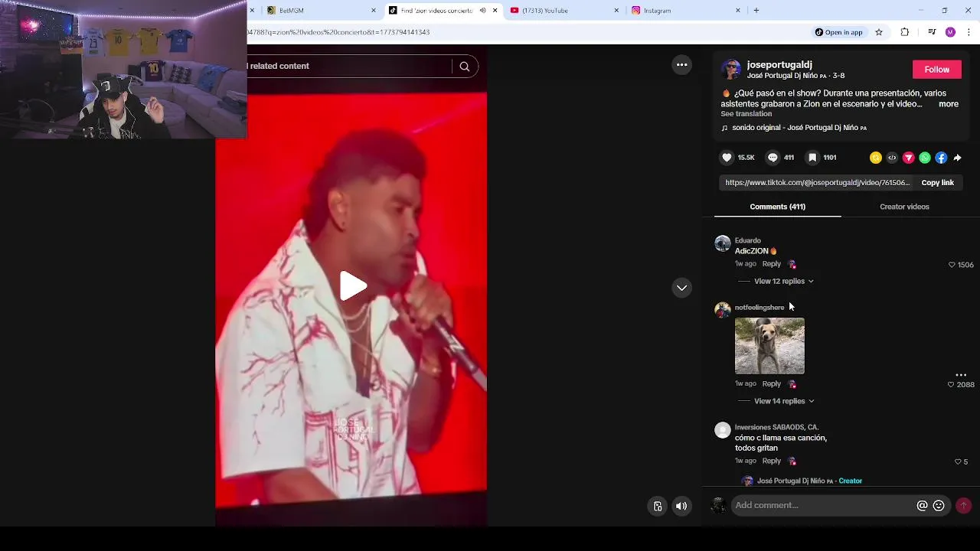Follow joseportugaldj
Image resolution: width=980 pixels, height=551 pixels.
click(936, 70)
